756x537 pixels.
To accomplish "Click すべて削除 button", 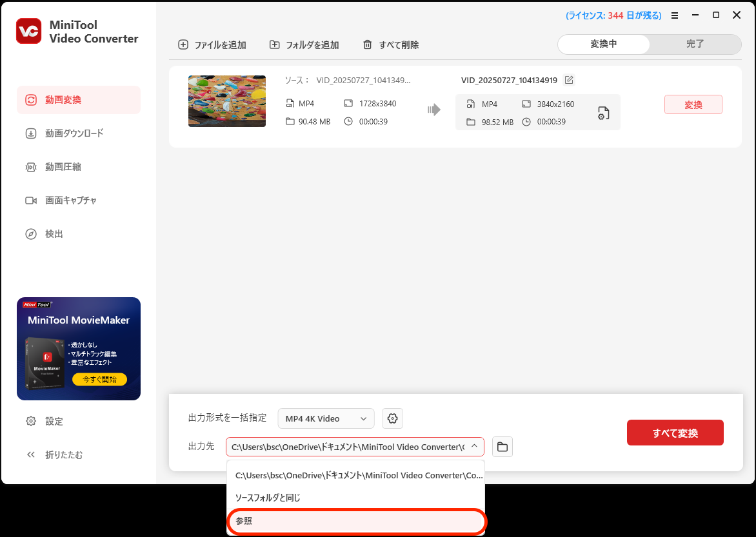I will [390, 45].
